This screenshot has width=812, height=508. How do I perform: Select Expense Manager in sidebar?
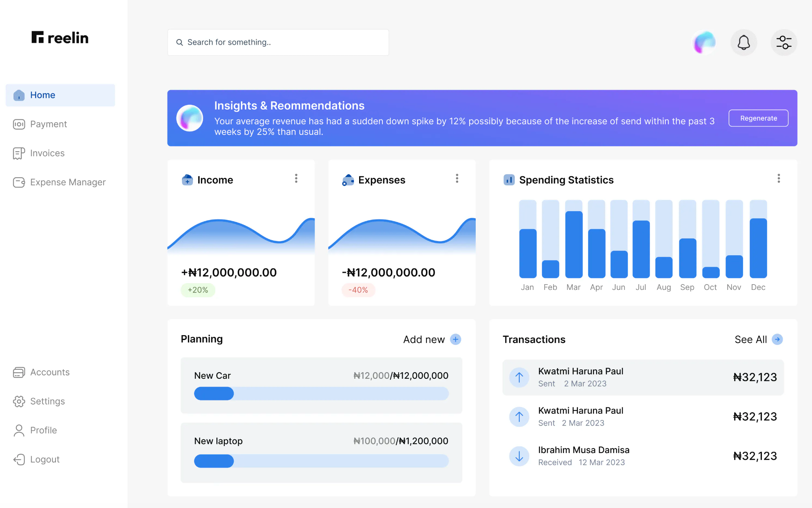68,182
